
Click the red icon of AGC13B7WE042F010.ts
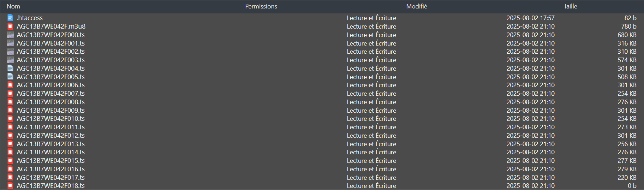coord(10,119)
